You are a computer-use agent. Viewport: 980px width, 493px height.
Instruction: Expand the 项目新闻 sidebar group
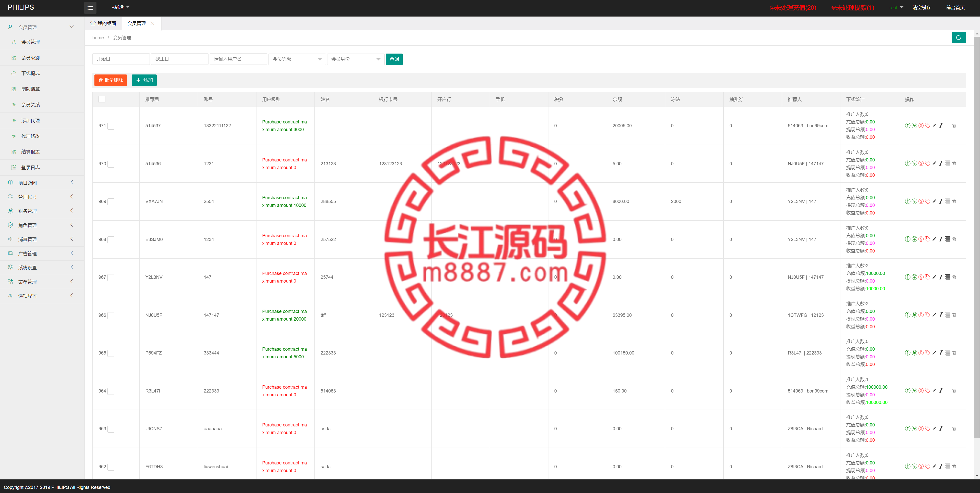42,182
